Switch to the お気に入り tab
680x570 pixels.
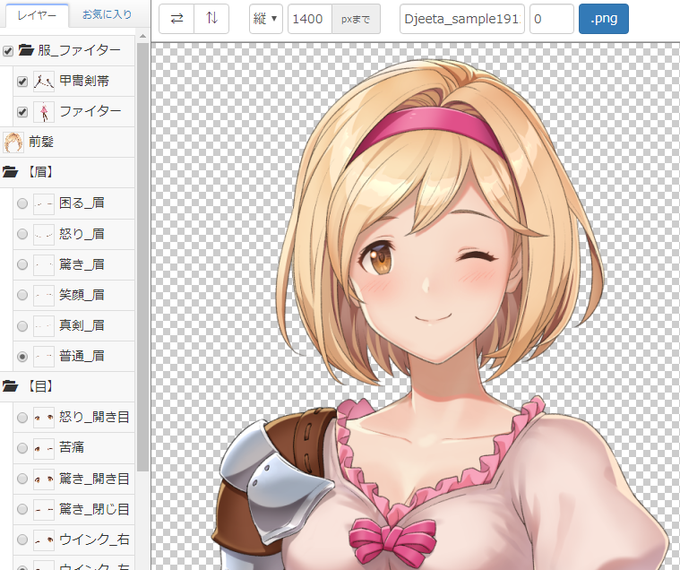pos(107,15)
